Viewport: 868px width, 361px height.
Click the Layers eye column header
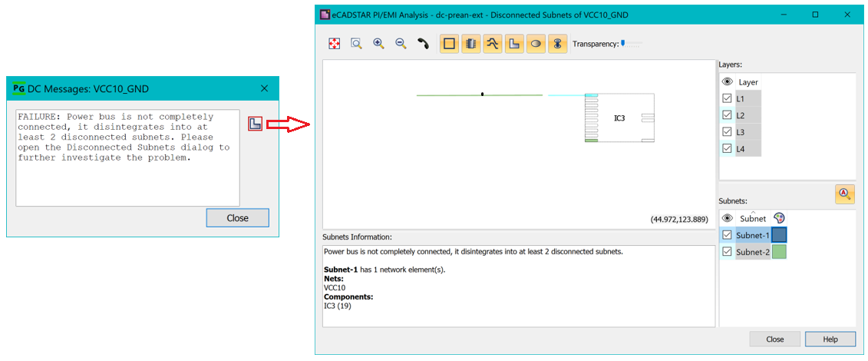pos(728,82)
